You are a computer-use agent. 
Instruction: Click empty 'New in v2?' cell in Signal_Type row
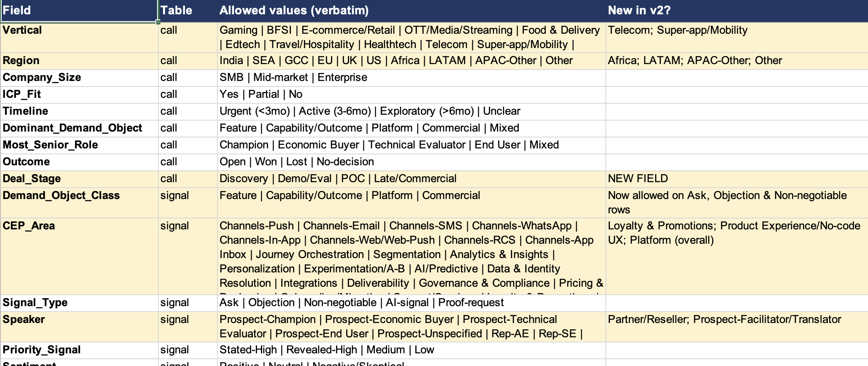pos(737,303)
